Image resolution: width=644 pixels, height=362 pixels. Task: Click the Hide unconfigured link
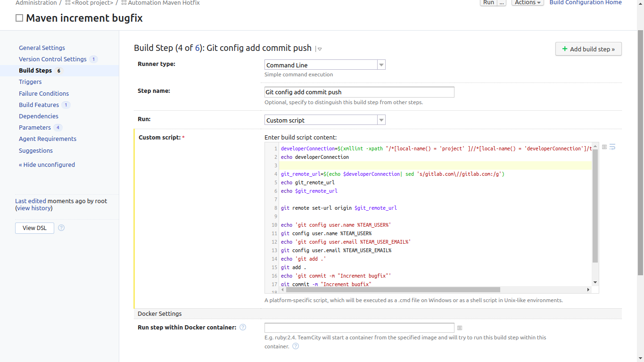click(47, 165)
